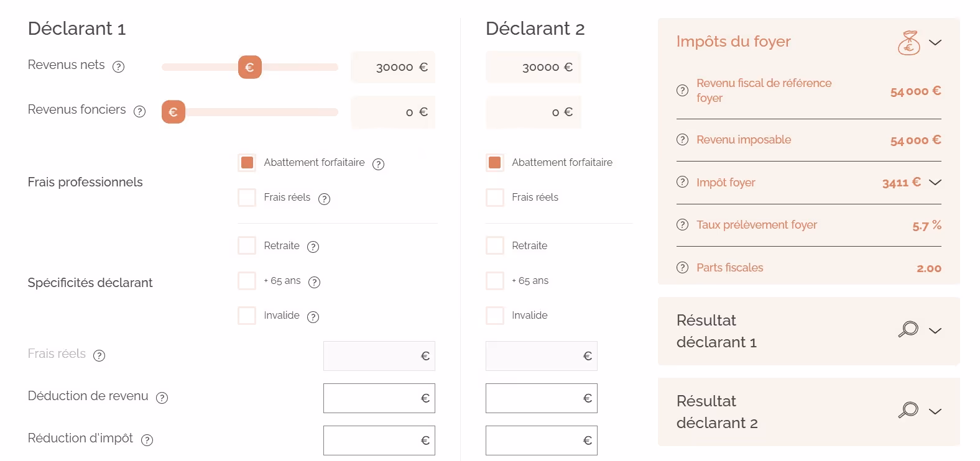
Task: Show help for Déclarant 1 + 65 ans
Action: (x=315, y=282)
